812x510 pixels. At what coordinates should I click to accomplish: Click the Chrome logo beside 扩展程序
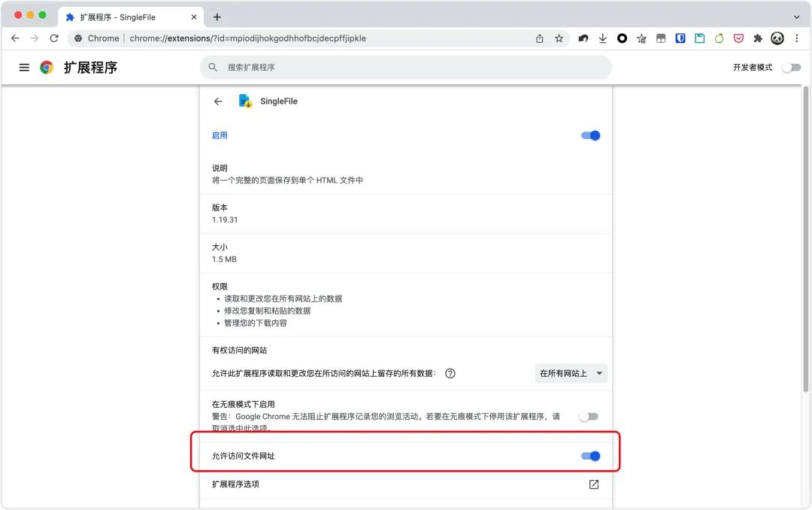tap(47, 68)
